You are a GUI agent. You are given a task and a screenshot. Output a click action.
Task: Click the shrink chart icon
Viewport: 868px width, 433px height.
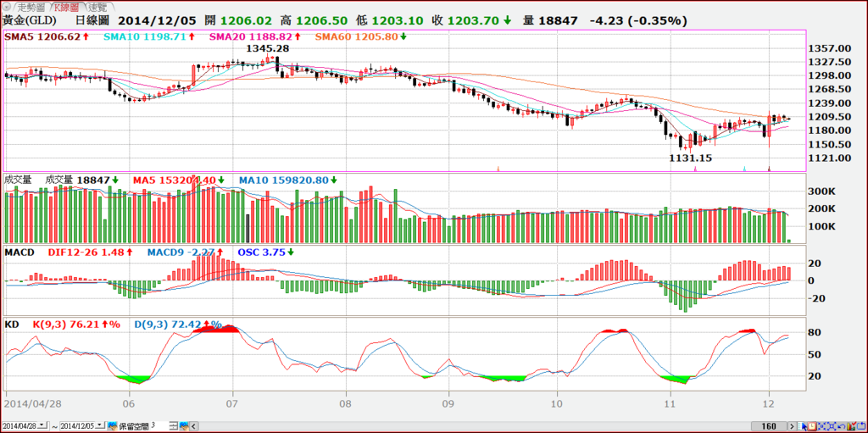pos(821,426)
